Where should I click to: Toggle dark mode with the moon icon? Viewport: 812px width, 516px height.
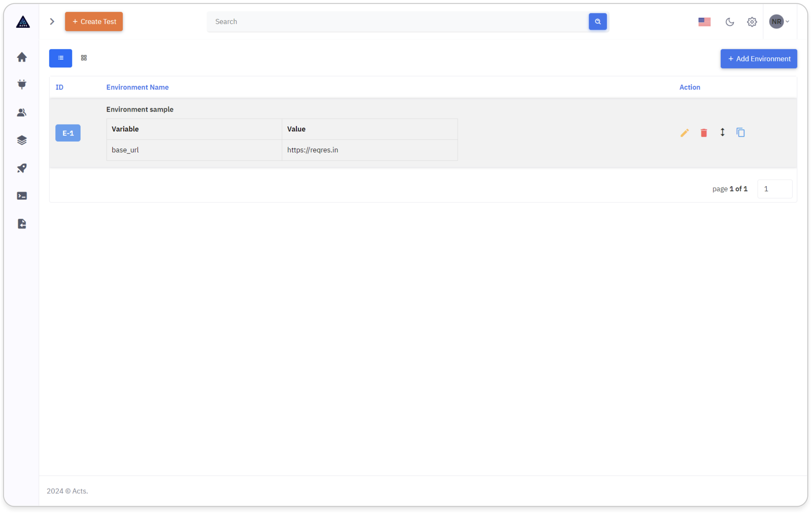(x=729, y=22)
